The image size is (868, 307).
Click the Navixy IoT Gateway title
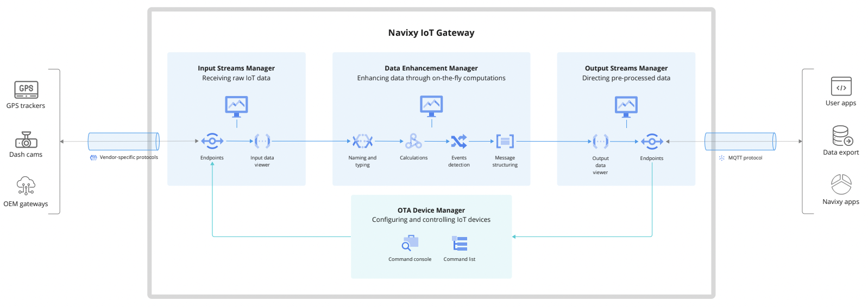pyautogui.click(x=431, y=33)
